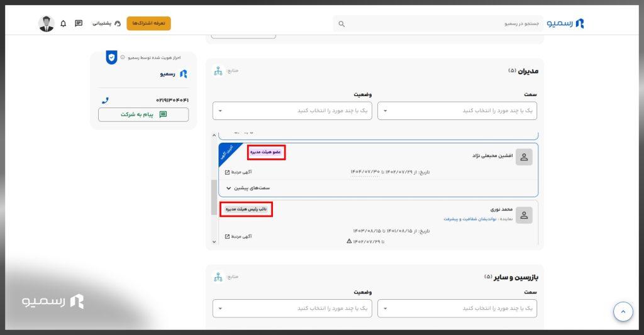The image size is (644, 335).
Task: Open the 'سمت' dropdown in 'بازرسین و سایر' section
Action: coord(457,309)
